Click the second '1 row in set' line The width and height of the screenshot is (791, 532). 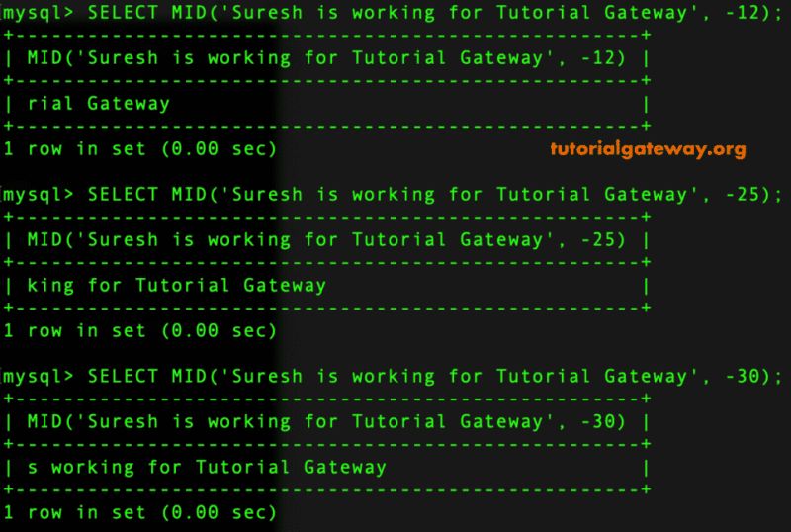click(x=140, y=330)
